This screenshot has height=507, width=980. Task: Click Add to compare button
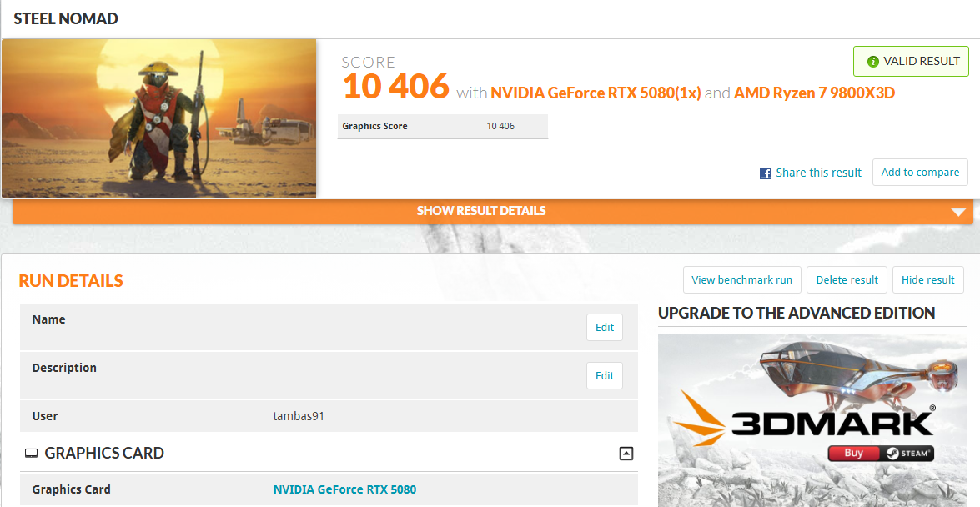pyautogui.click(x=920, y=173)
